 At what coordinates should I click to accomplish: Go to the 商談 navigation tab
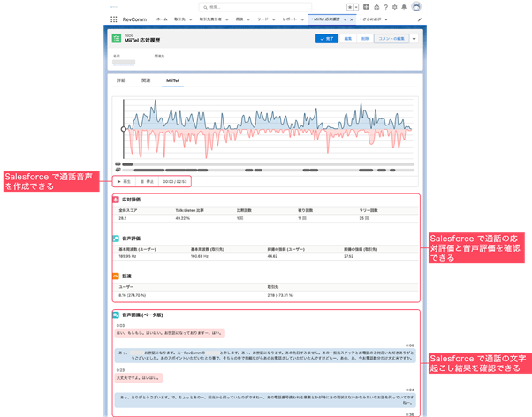click(239, 19)
